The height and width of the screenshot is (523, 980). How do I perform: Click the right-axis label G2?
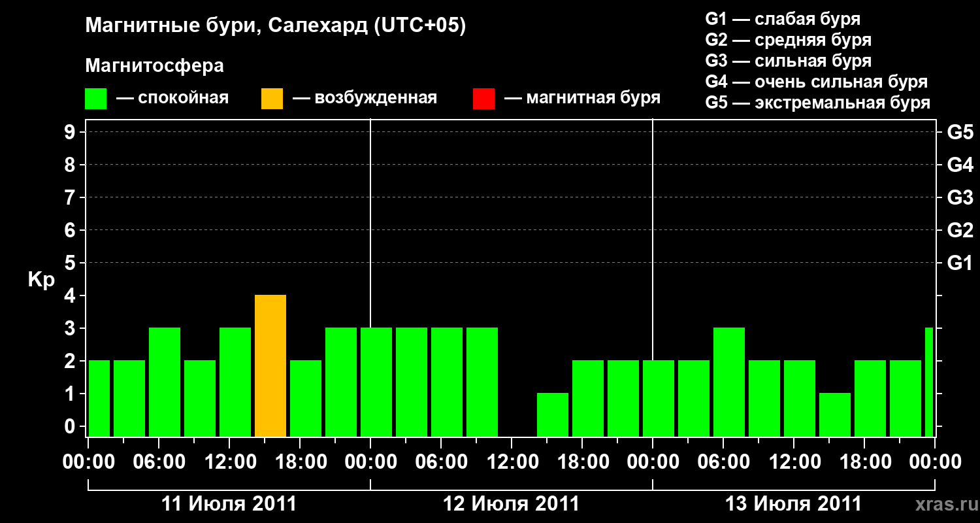point(960,230)
